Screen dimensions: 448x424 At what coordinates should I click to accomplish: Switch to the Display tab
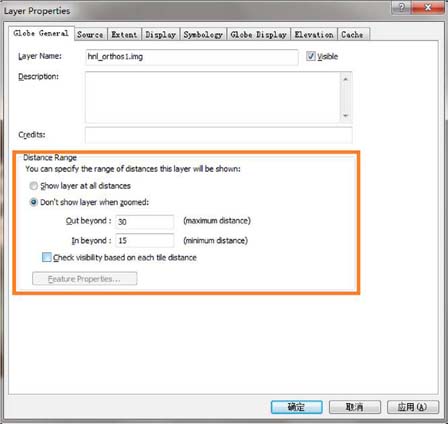pos(160,34)
